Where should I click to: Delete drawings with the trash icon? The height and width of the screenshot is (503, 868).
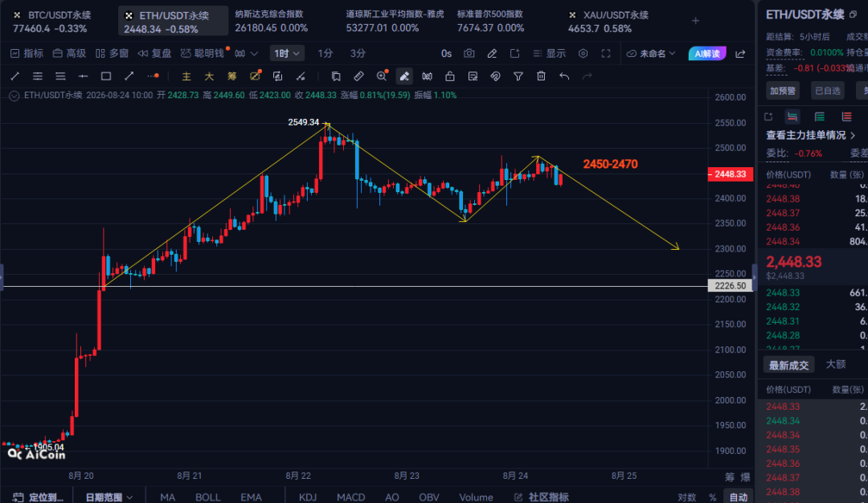point(541,76)
